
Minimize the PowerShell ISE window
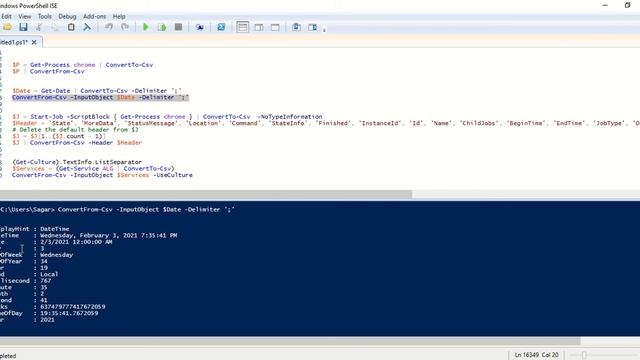pyautogui.click(x=605, y=5)
